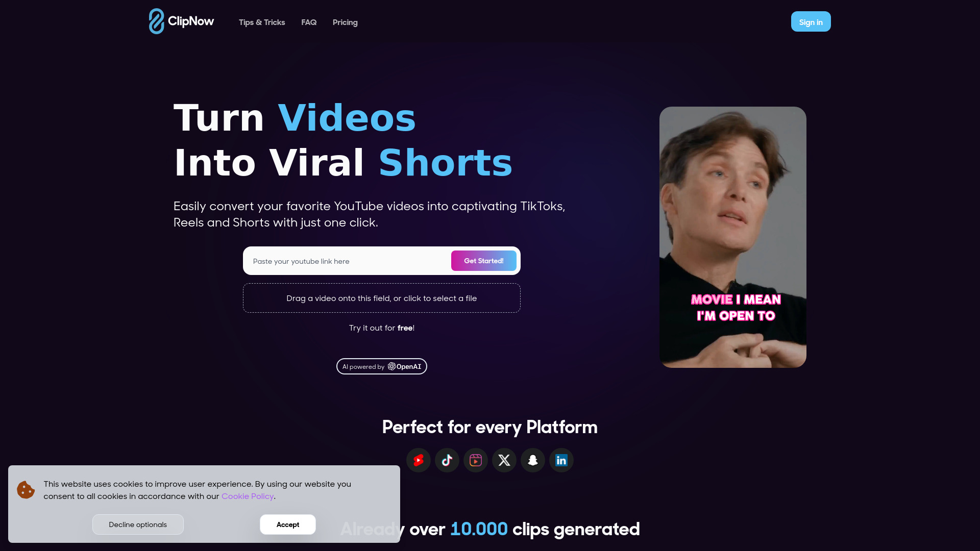Screen dimensions: 980x551
Task: Select the X (Twitter) platform icon
Action: tap(504, 460)
